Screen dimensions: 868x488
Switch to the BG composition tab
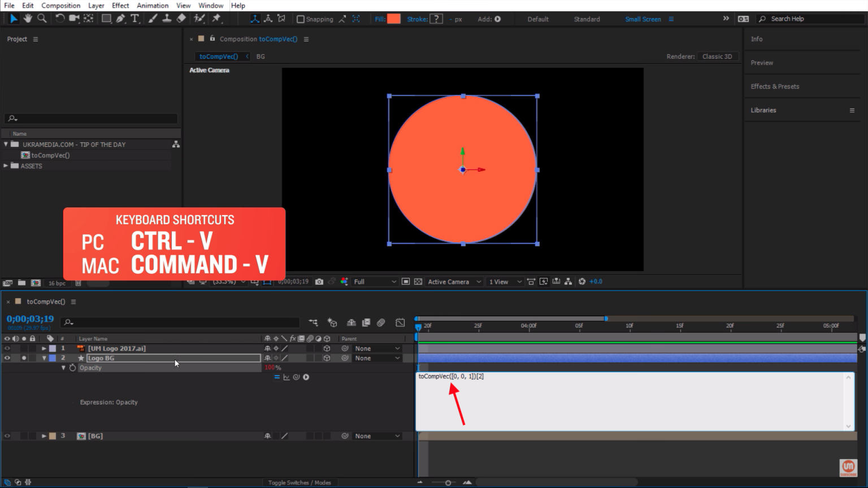tap(261, 56)
